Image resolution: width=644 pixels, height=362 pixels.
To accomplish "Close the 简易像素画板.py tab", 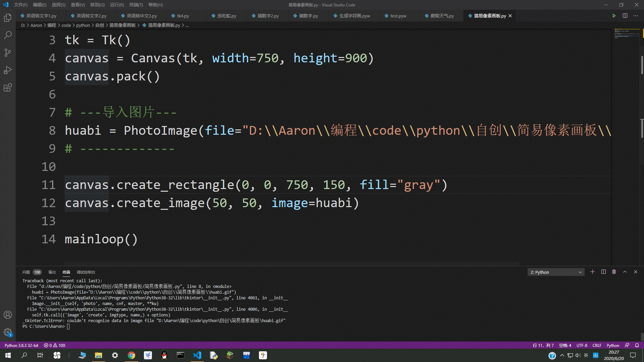I will 510,16.
